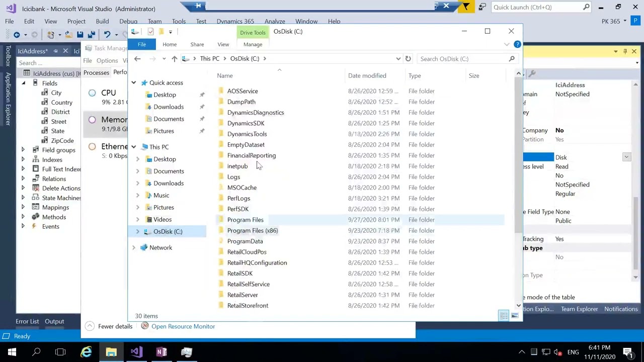Open the Share ribbon tab
The image size is (644, 362).
[x=197, y=44]
